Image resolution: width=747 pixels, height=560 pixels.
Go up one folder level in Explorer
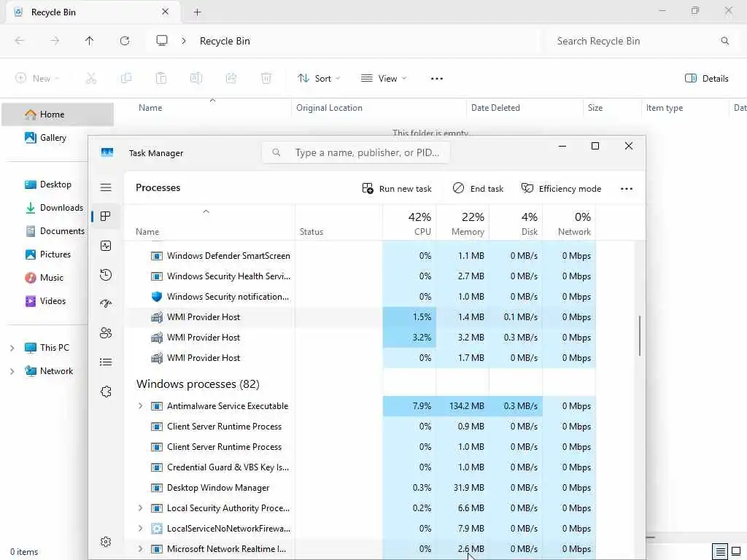click(90, 41)
